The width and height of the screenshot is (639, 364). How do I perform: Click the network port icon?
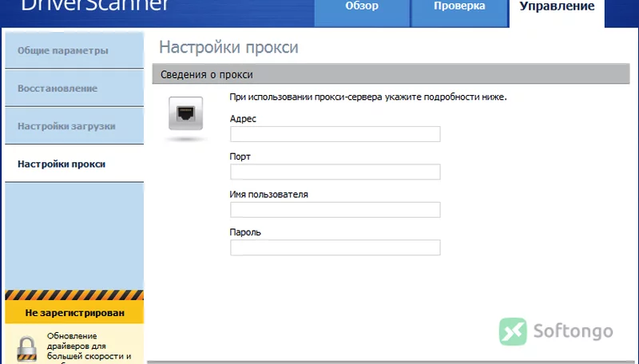point(186,113)
